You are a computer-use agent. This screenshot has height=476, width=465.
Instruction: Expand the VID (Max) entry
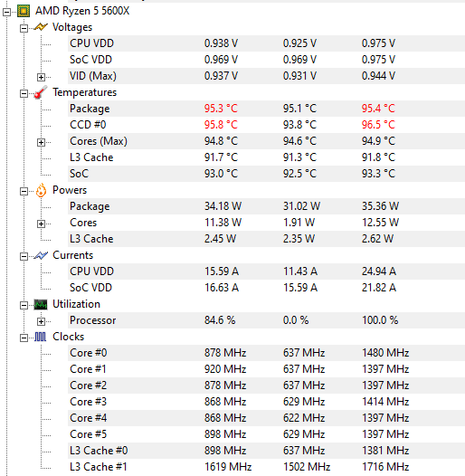(x=41, y=78)
